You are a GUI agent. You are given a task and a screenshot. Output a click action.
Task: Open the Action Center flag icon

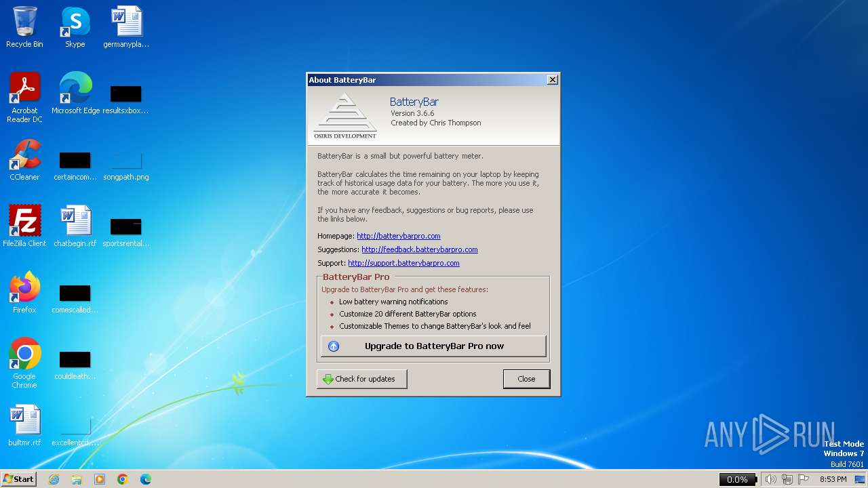[804, 479]
